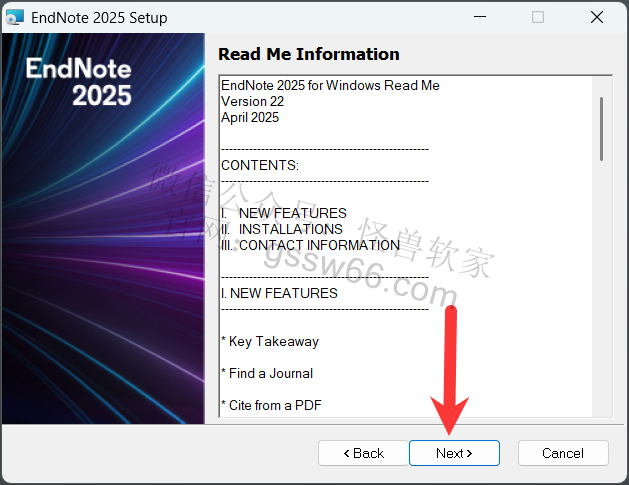Click the Read Me scrollbar thumb
The image size is (629, 485).
[x=601, y=128]
